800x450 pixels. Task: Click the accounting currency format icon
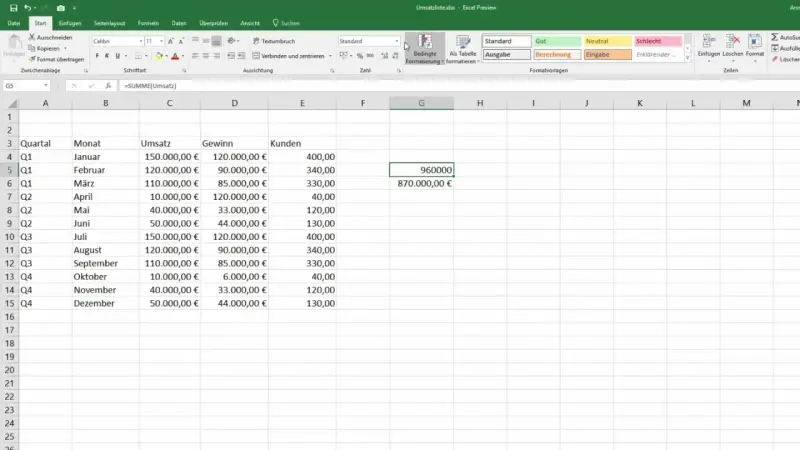(x=343, y=56)
